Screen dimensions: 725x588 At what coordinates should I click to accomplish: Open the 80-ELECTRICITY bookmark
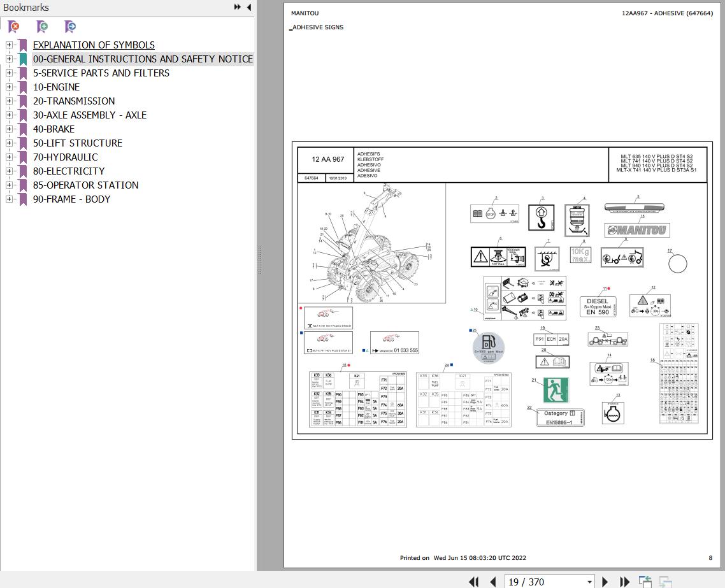(69, 171)
